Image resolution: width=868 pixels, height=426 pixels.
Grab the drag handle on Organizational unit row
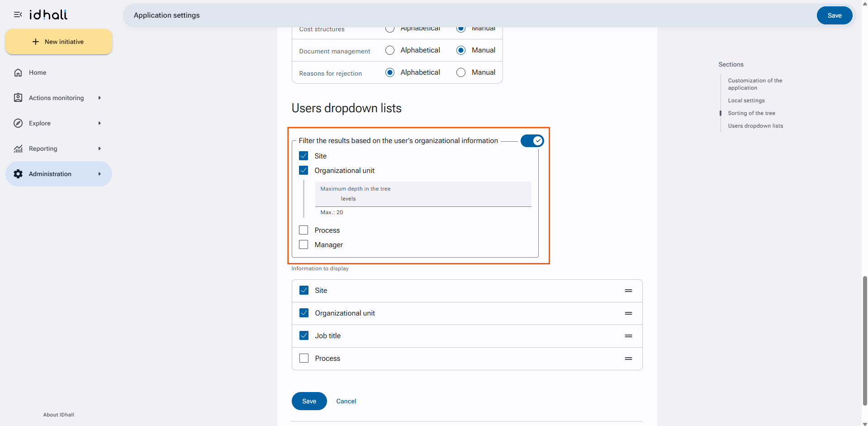pos(628,313)
